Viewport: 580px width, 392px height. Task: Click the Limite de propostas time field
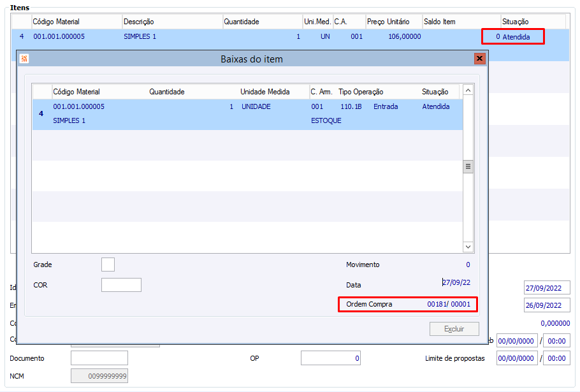[x=556, y=358]
